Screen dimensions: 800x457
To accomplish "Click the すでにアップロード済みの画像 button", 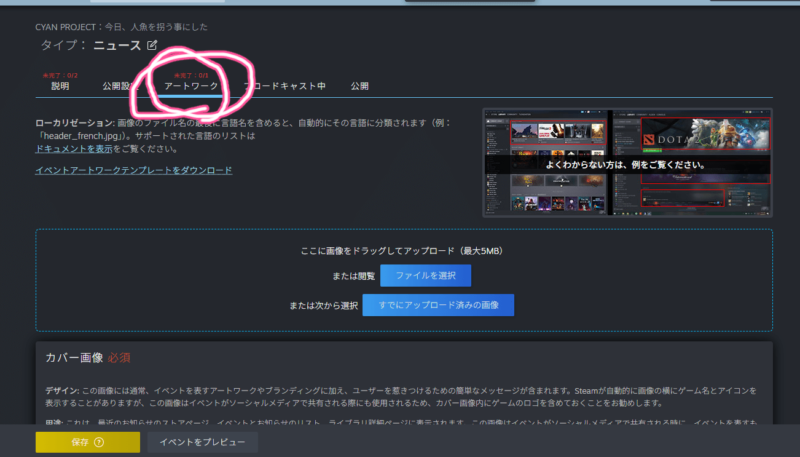I will tap(438, 304).
